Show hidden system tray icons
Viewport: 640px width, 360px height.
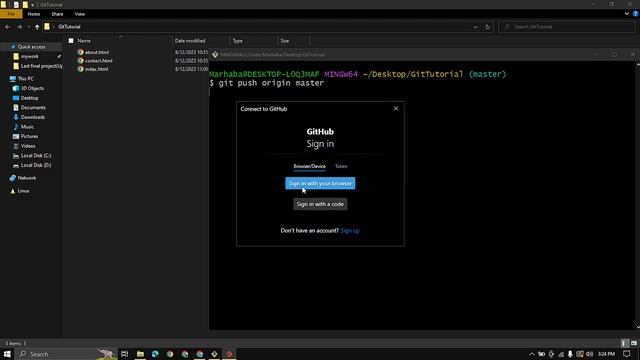[531, 354]
